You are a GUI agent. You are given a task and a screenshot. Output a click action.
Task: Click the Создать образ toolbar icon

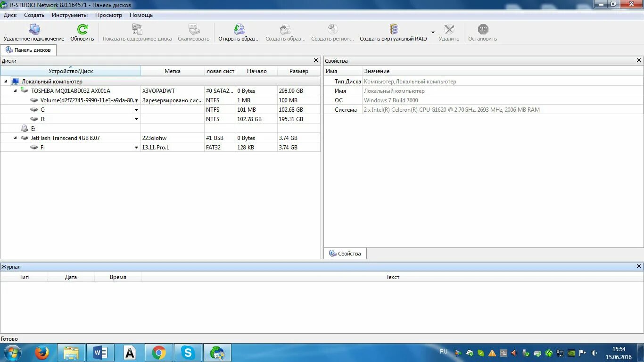point(285,30)
